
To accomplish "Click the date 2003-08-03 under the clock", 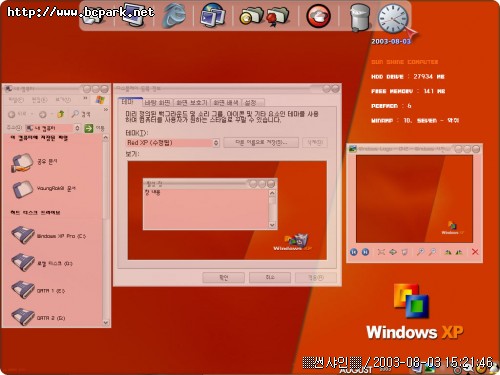I will [x=391, y=41].
